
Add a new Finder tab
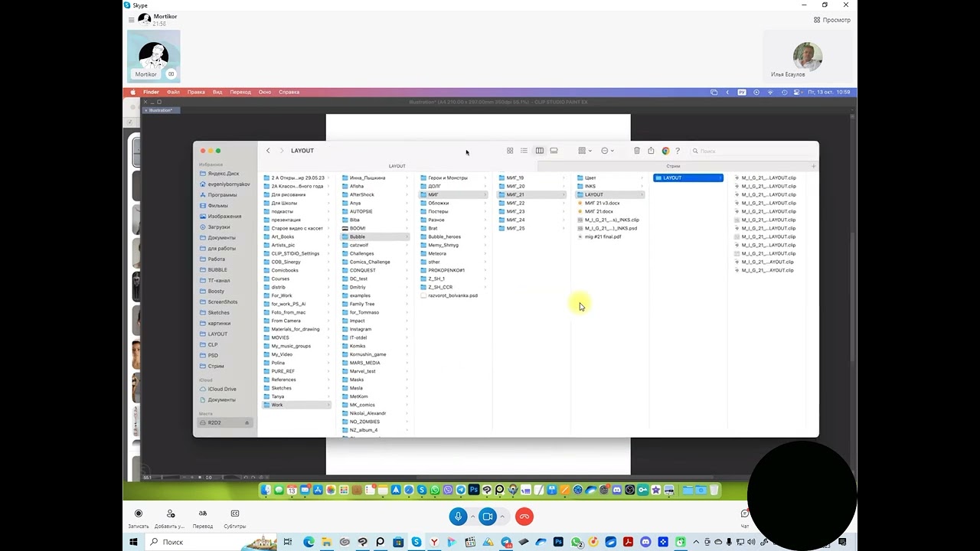coord(813,166)
